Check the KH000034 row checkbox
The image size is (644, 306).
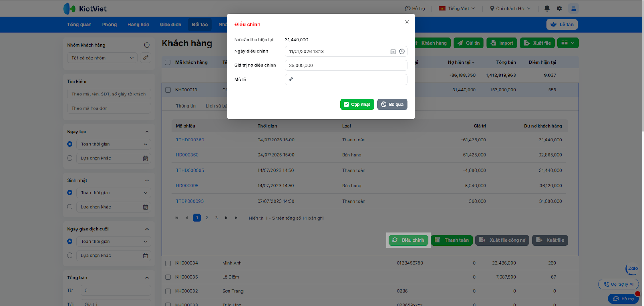click(168, 263)
